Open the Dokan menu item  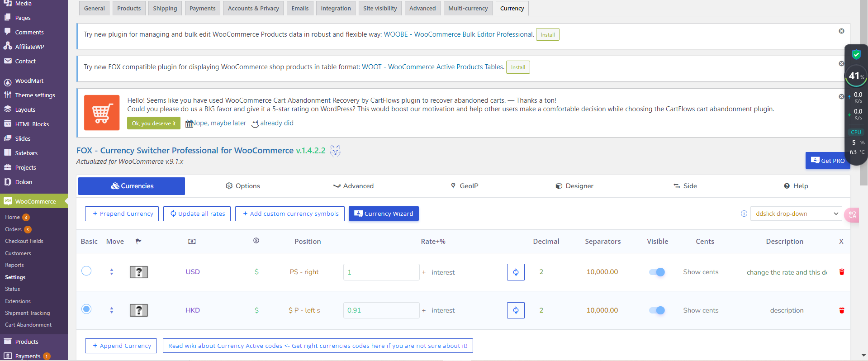(x=24, y=182)
